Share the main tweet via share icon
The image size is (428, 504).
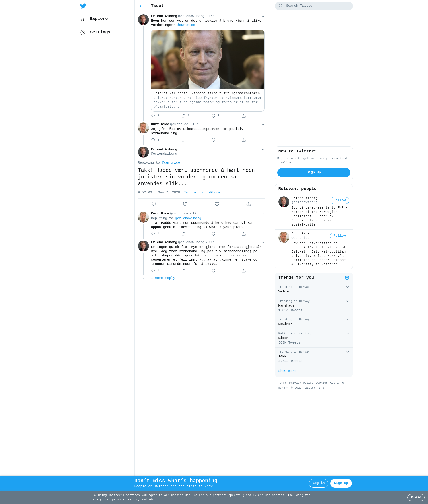(249, 204)
